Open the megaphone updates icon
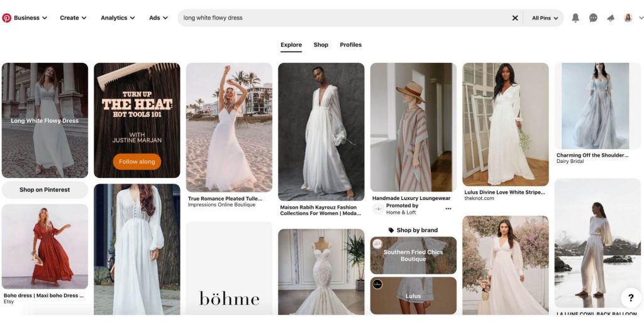Image resolution: width=644 pixels, height=322 pixels. (x=611, y=18)
